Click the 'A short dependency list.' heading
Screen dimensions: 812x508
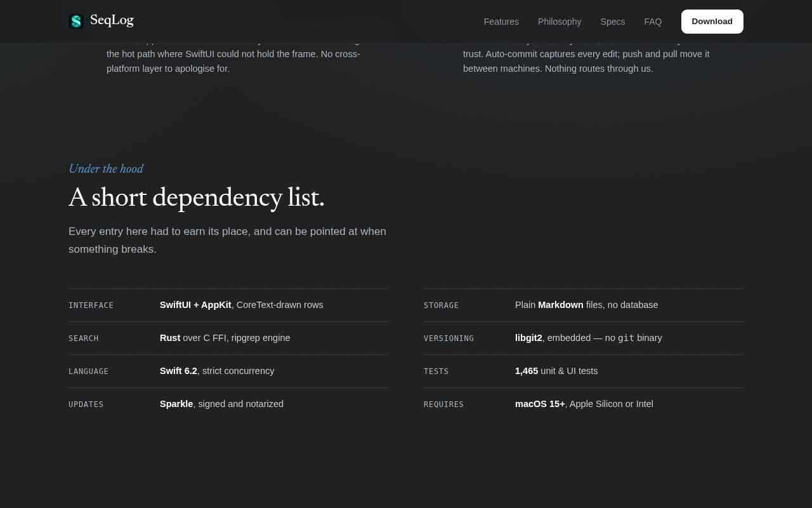click(x=197, y=197)
